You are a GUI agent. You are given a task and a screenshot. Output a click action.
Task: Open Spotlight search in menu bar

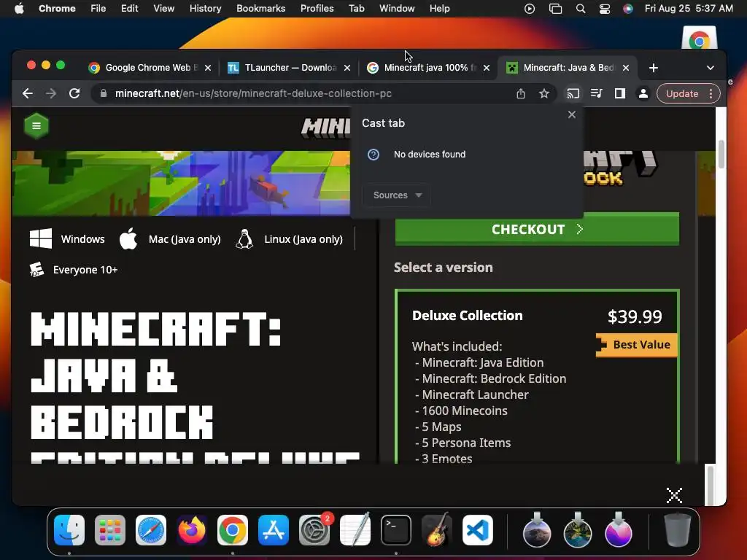[580, 9]
